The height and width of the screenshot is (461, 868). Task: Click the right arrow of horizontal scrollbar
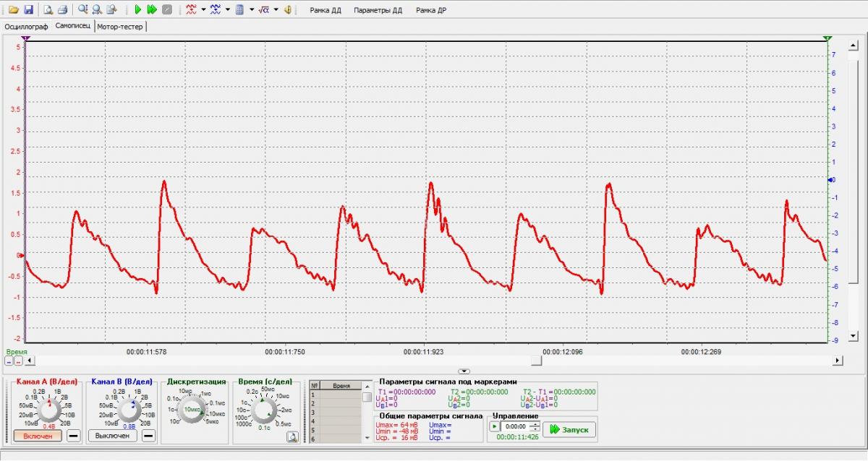tap(838, 360)
